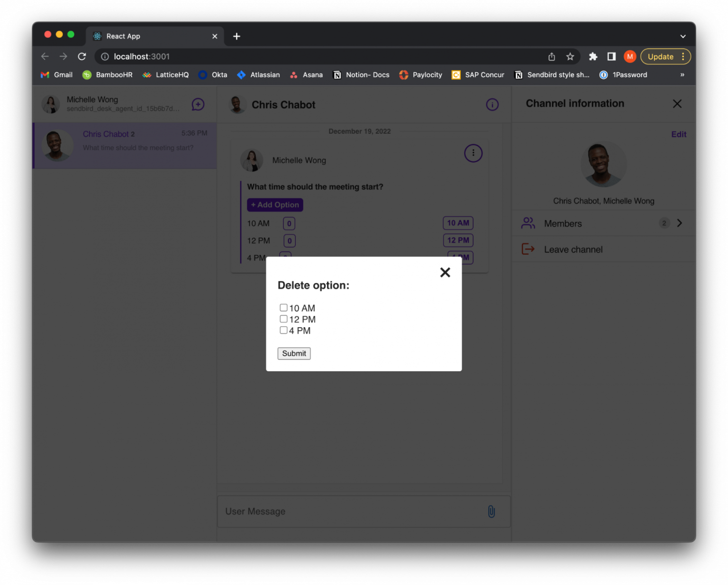Image resolution: width=728 pixels, height=585 pixels.
Task: Open Sendbird style sheet bookmark
Action: point(552,75)
